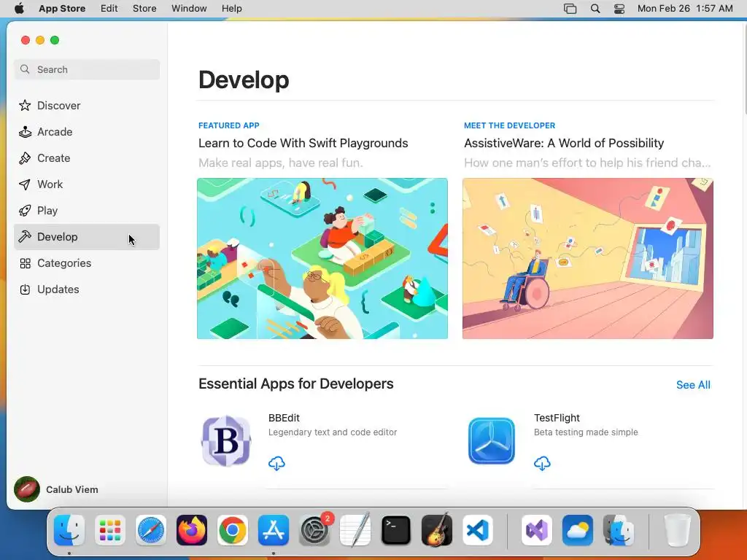Open the Discover section with the star icon
This screenshot has width=747, height=560.
[86, 106]
